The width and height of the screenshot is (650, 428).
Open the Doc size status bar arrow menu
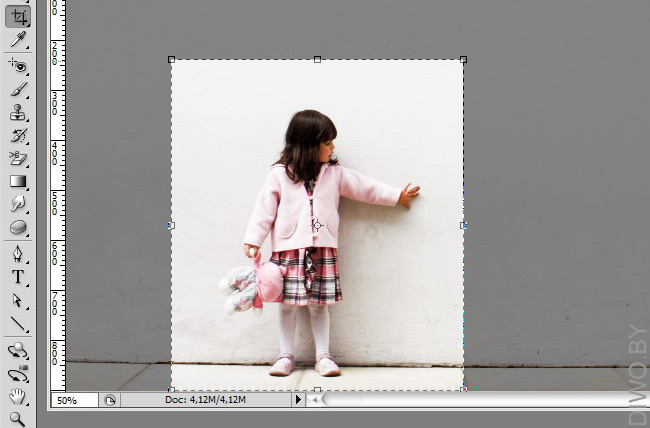point(297,400)
